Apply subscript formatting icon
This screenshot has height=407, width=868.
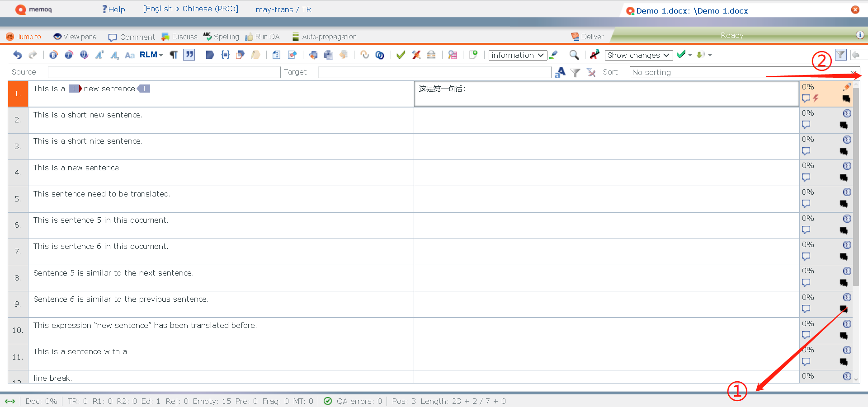pyautogui.click(x=115, y=55)
